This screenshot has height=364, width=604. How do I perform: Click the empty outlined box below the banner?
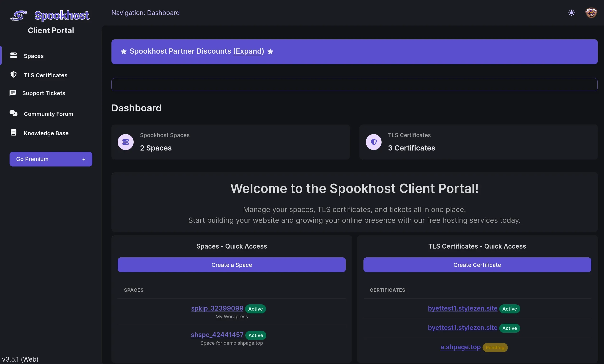[x=354, y=84]
